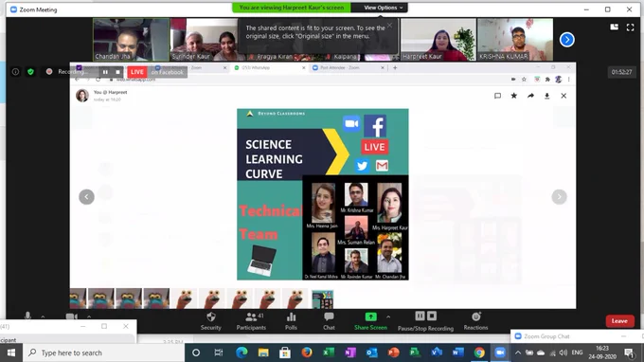Open the Reactions menu
This screenshot has width=644, height=362.
coord(475,321)
